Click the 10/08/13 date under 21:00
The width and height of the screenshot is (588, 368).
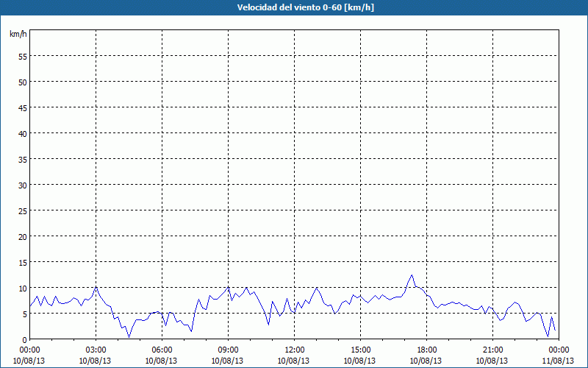coord(492,361)
